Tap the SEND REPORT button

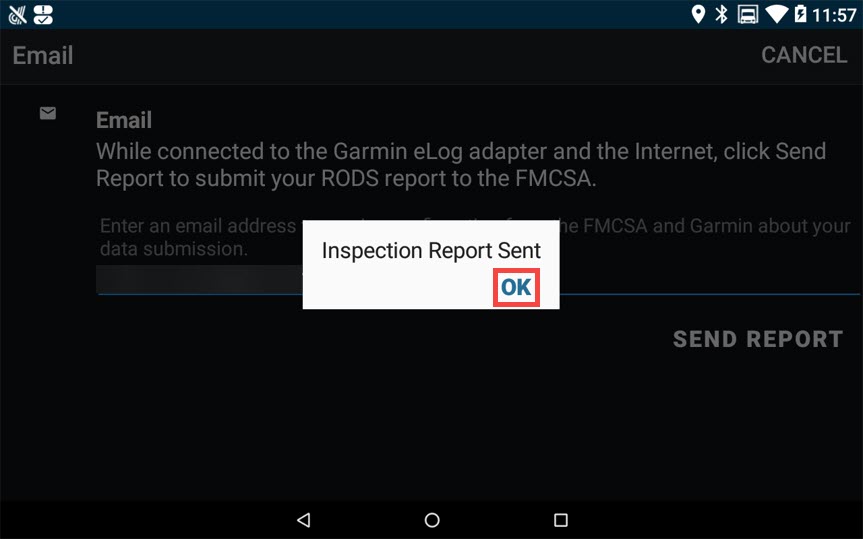[x=758, y=339]
